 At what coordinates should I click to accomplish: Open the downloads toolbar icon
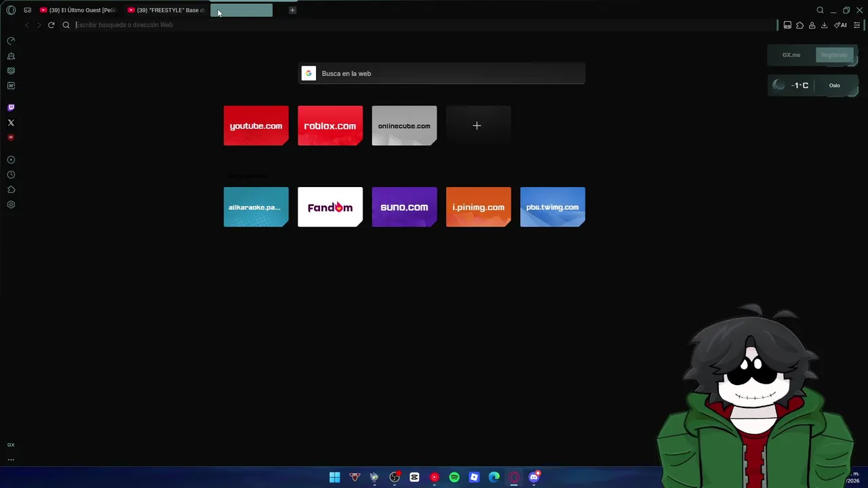click(824, 25)
